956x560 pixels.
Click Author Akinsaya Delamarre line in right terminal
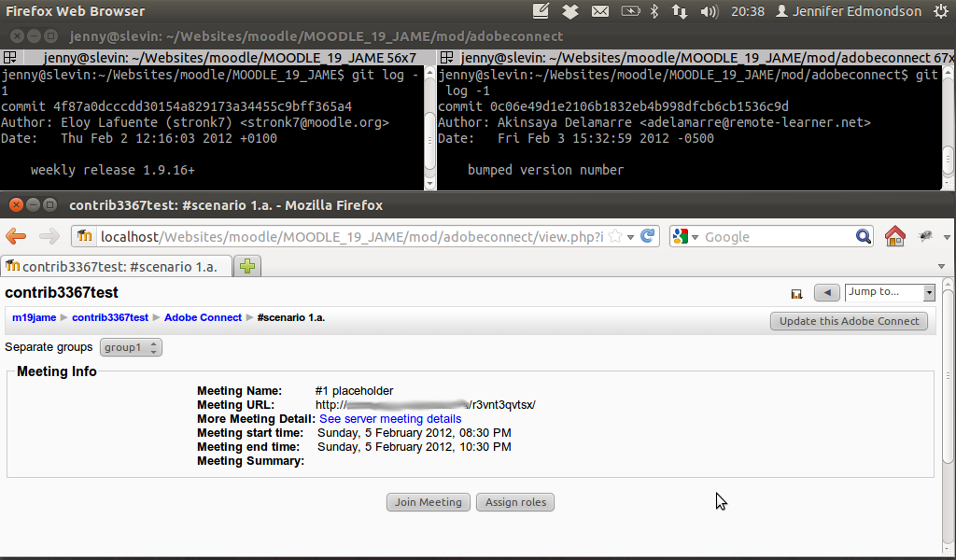tap(654, 122)
